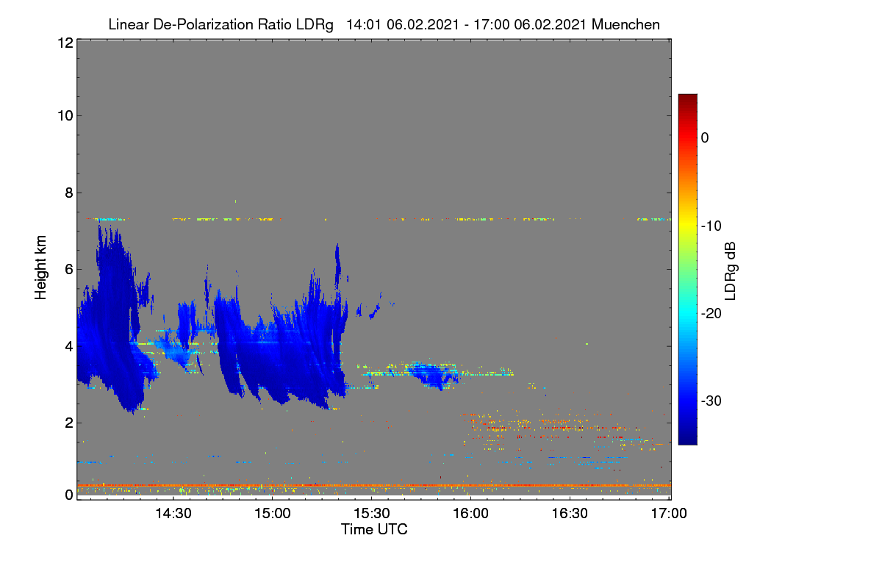Click the colorbar '-20' dB tick label
This screenshot has height=588, width=882.
pyautogui.click(x=712, y=313)
